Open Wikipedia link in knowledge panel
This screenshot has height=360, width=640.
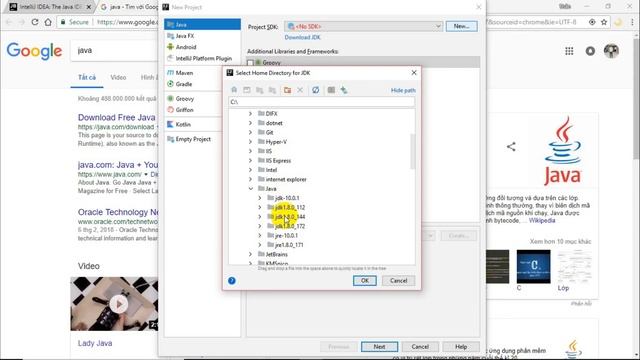[x=542, y=220]
